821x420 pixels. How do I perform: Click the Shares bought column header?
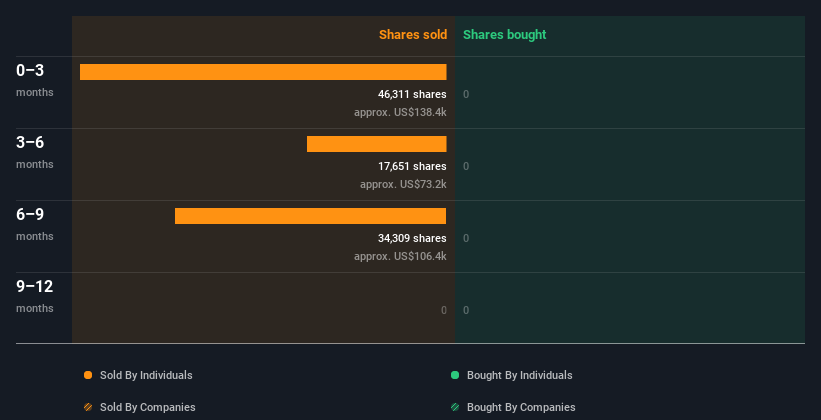point(504,35)
